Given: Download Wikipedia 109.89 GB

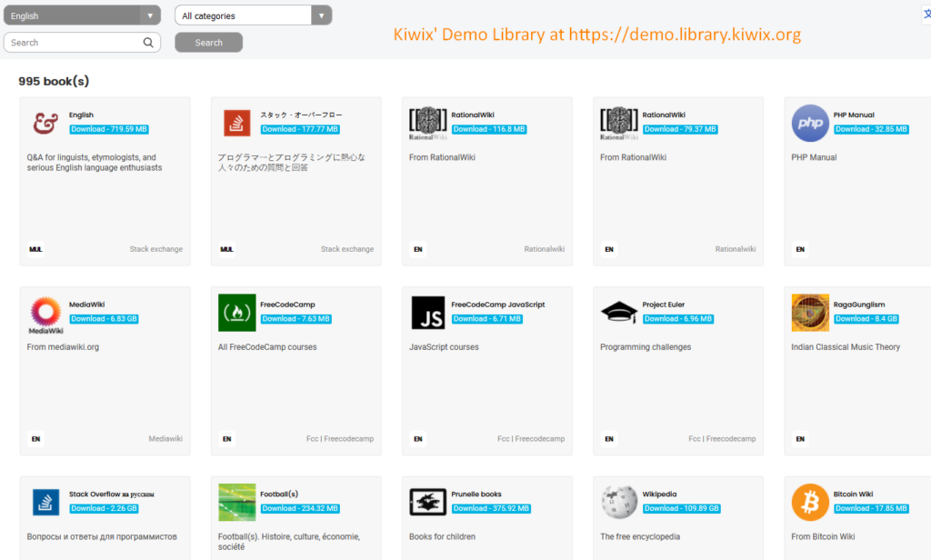Looking at the screenshot, I should click(682, 508).
